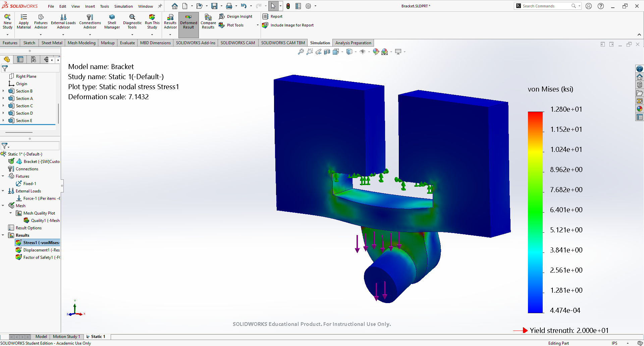Open Apply Material tool
Image resolution: width=644 pixels, height=346 pixels.
pyautogui.click(x=24, y=22)
